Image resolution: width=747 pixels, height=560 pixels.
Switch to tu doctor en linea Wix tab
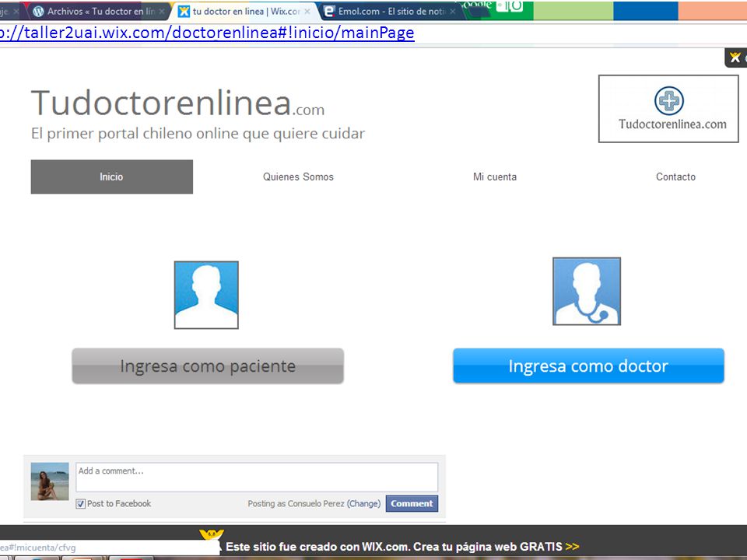[245, 11]
